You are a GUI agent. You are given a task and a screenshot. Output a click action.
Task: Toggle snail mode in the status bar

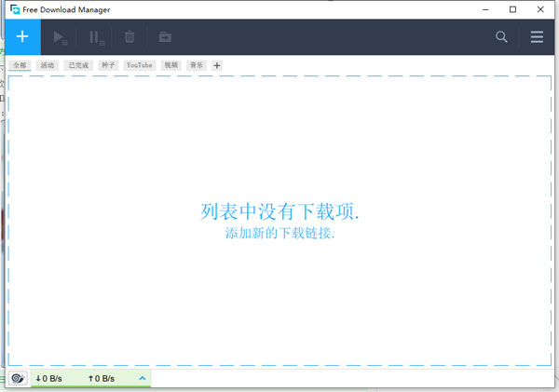(18, 378)
